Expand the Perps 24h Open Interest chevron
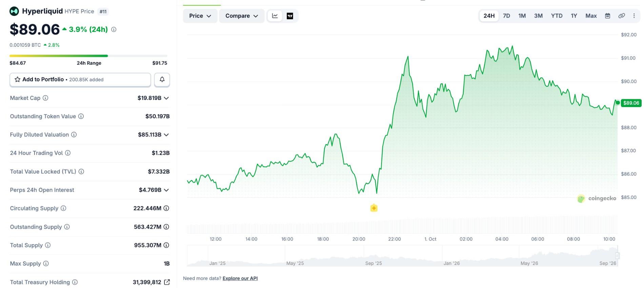The image size is (644, 288). [x=166, y=190]
